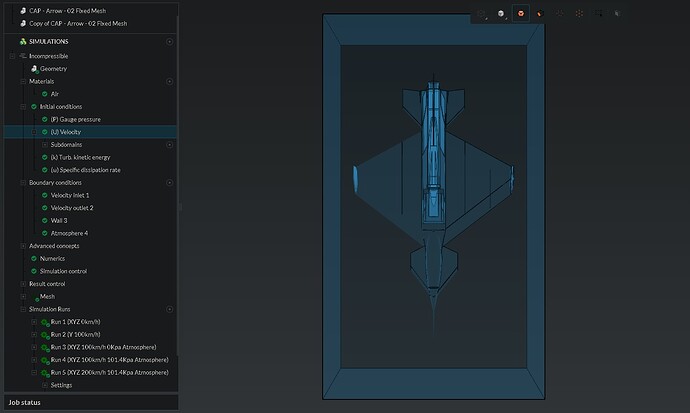Collapse Run 5 node toggle
This screenshot has height=413, width=690.
click(34, 373)
